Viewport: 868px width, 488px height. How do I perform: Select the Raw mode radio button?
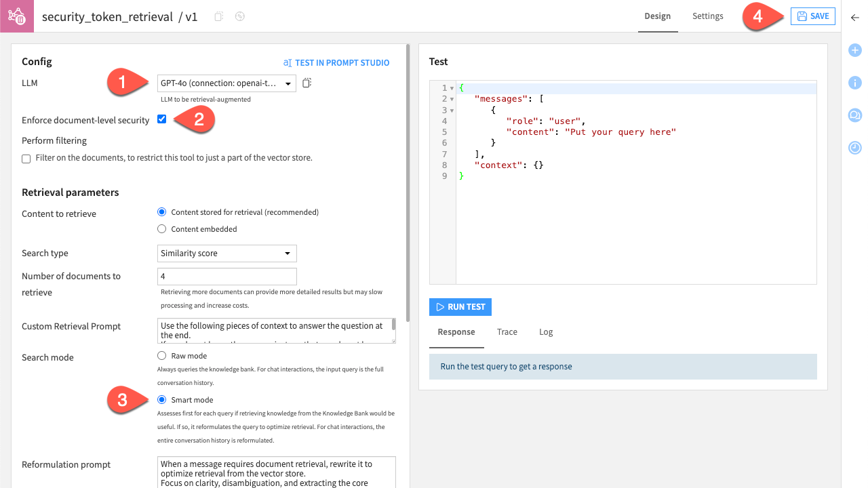161,355
